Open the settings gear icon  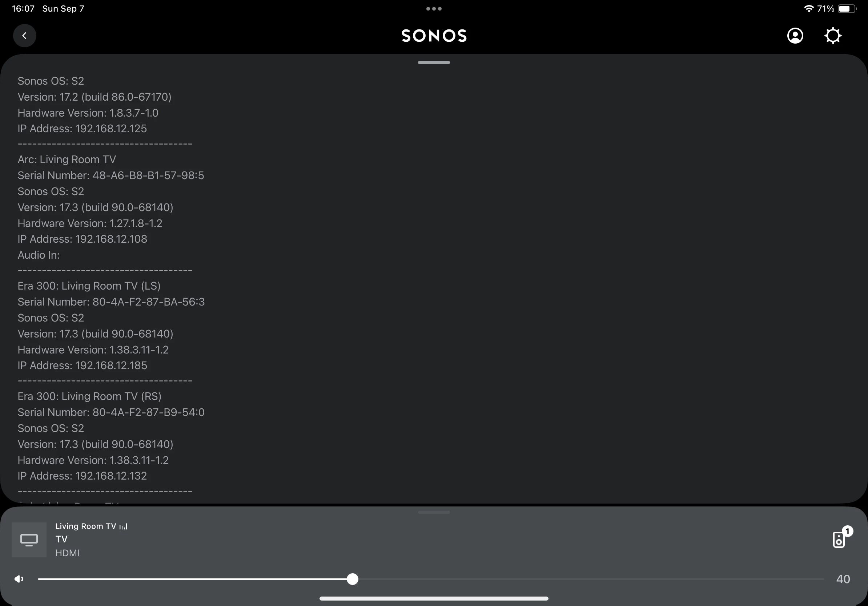[832, 36]
